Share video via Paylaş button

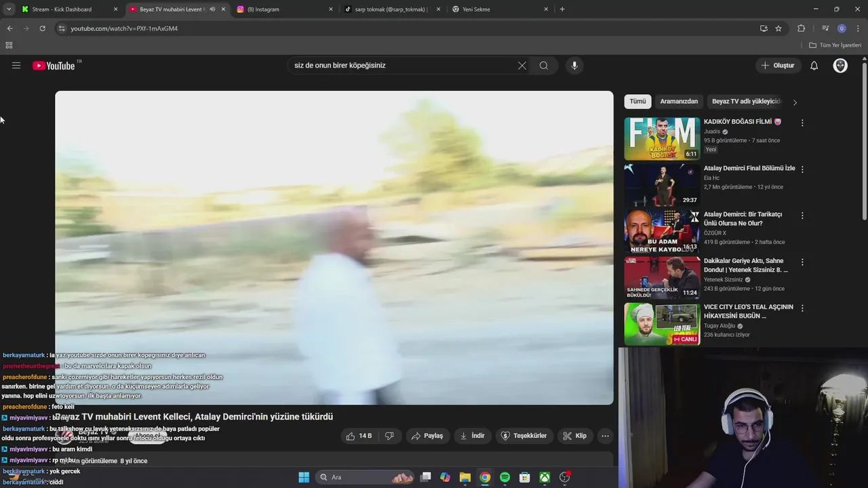pyautogui.click(x=427, y=436)
